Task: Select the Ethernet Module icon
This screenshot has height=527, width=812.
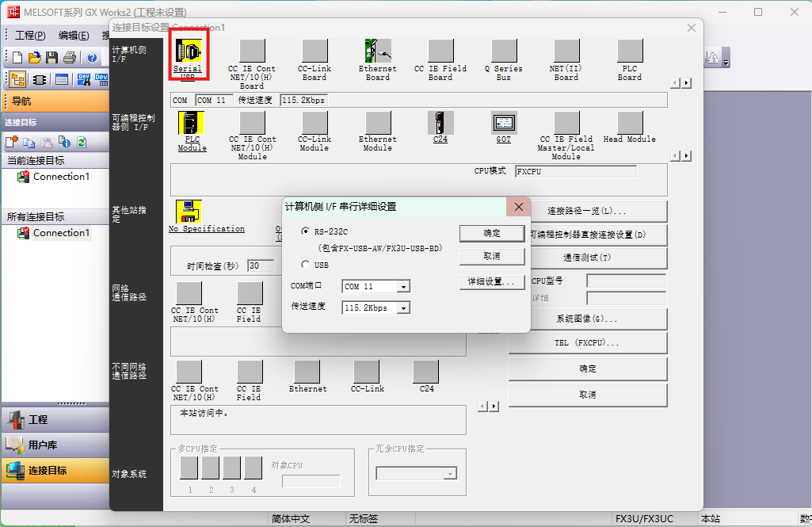Action: tap(378, 123)
